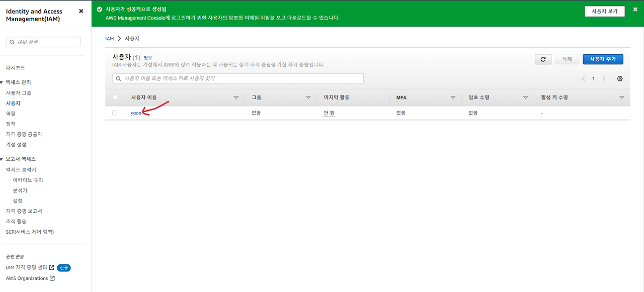Open 설정 under access analyzer
The image size is (644, 292).
coord(18,201)
